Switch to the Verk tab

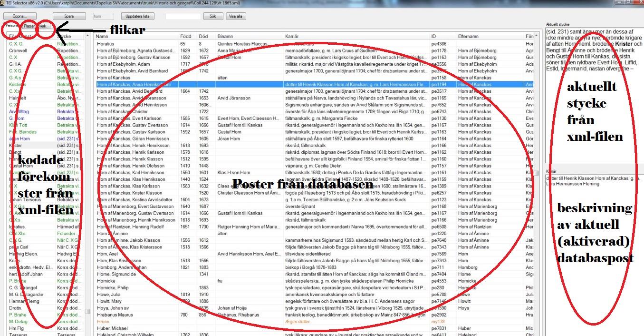pyautogui.click(x=43, y=27)
